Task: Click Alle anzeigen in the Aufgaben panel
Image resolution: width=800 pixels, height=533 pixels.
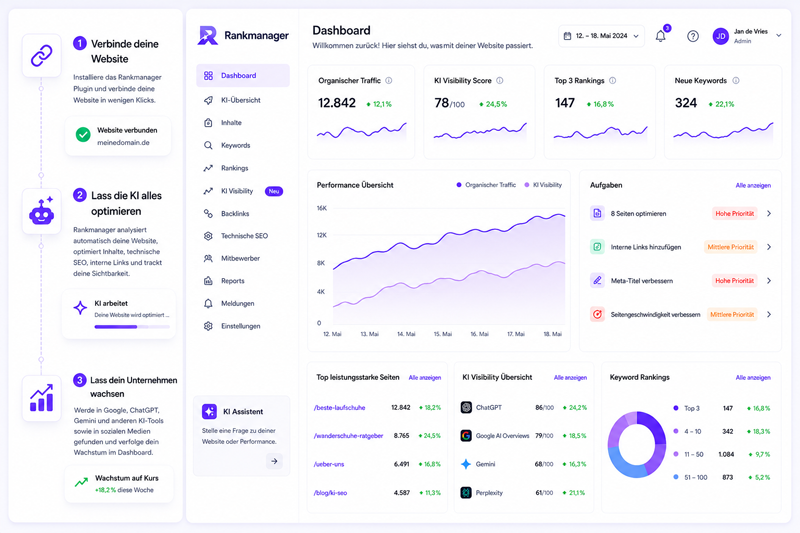Action: [x=753, y=185]
